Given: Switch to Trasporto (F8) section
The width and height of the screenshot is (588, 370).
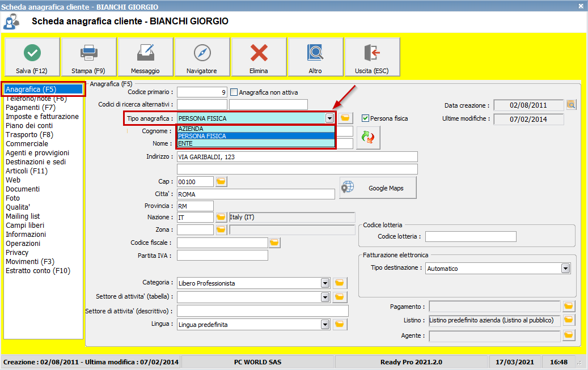Looking at the screenshot, I should [x=29, y=135].
